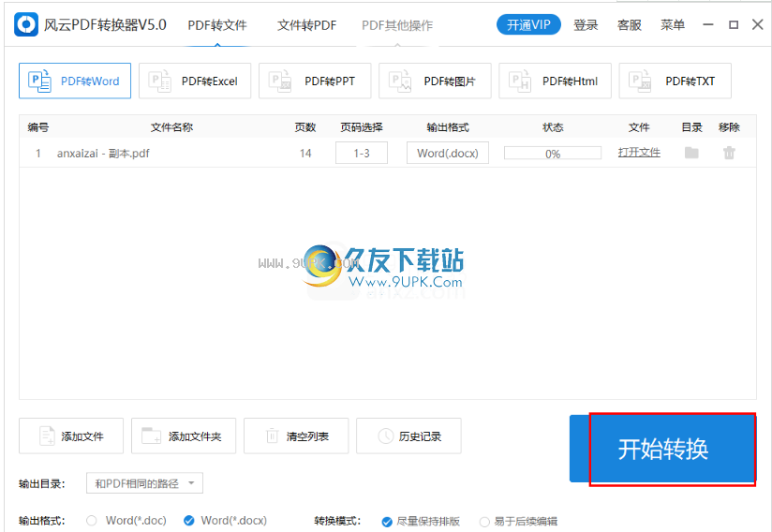Click the 文件名称 column header

pos(171,127)
